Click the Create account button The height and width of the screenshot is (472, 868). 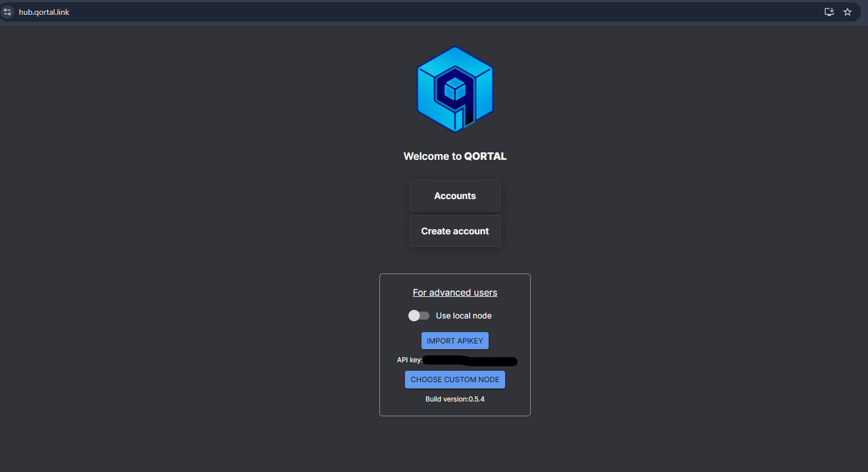[455, 231]
